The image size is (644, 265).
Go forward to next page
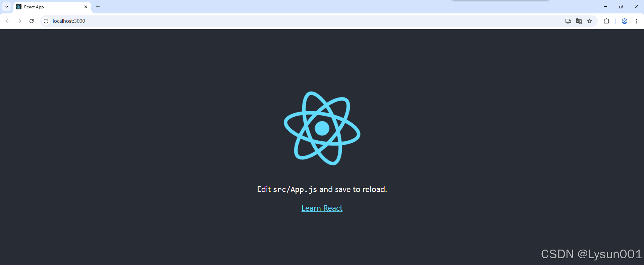pyautogui.click(x=19, y=21)
